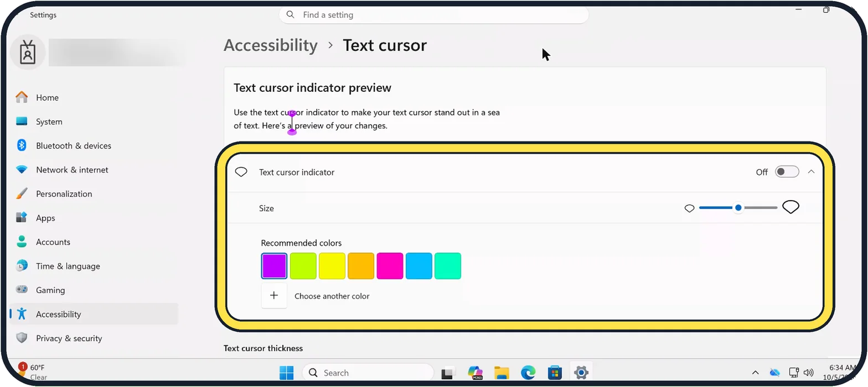Click the network tray icon

(x=794, y=373)
